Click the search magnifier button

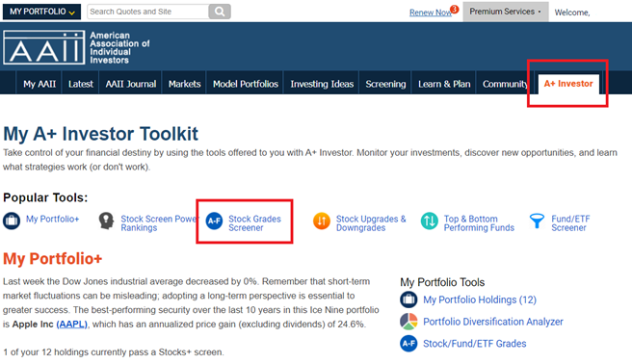coord(220,12)
